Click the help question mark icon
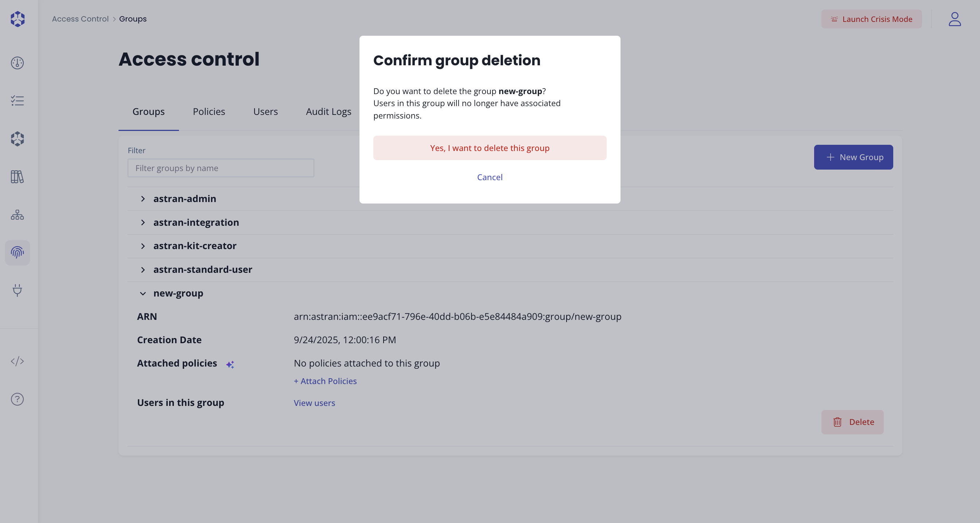The width and height of the screenshot is (980, 523). [x=17, y=399]
